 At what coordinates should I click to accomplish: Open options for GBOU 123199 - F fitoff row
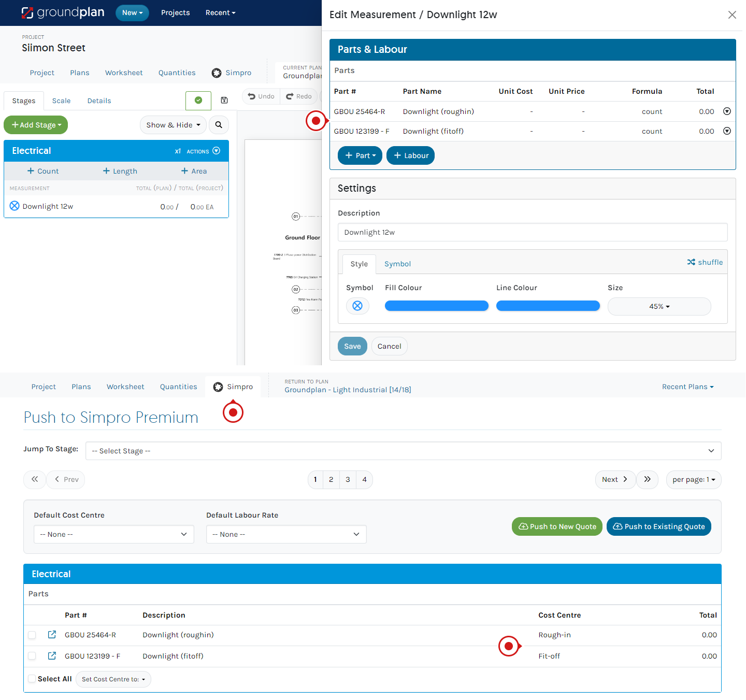click(727, 131)
